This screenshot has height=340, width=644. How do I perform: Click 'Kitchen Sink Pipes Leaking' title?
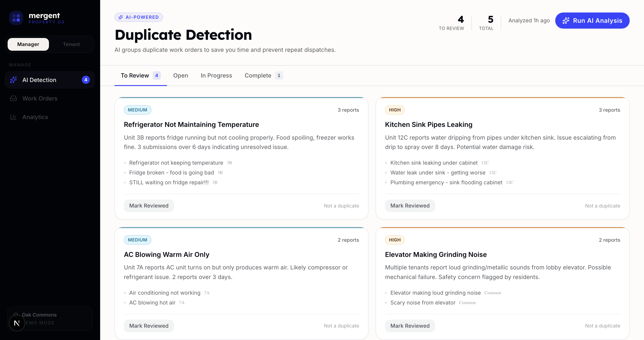click(428, 124)
